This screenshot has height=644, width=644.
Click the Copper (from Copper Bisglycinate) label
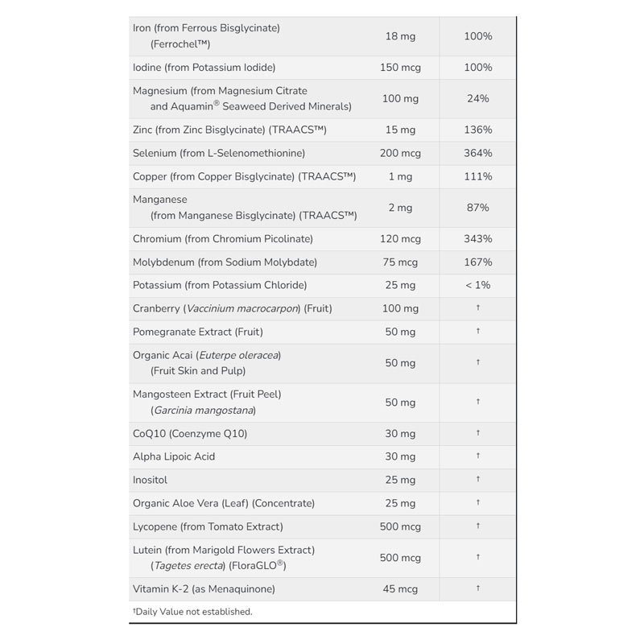click(244, 176)
